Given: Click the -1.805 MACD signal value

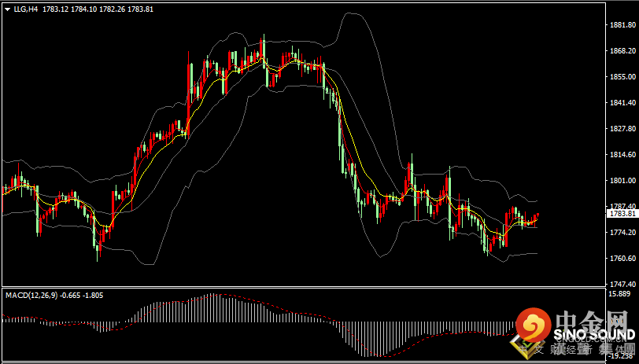Looking at the screenshot, I should tap(93, 295).
